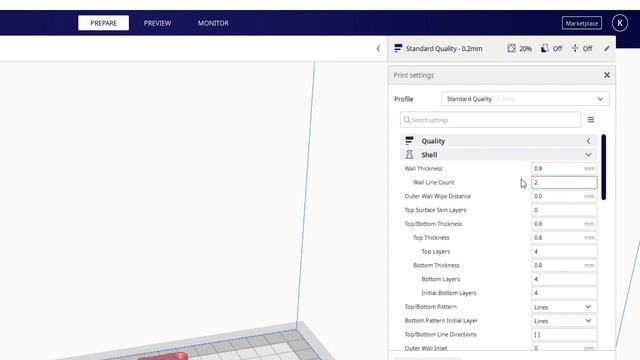Close the Print settings panel
This screenshot has width=640, height=360.
click(607, 75)
